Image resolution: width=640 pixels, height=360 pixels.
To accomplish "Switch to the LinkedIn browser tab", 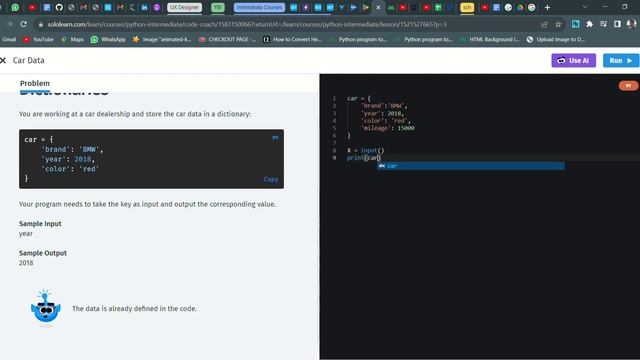I will point(144,7).
